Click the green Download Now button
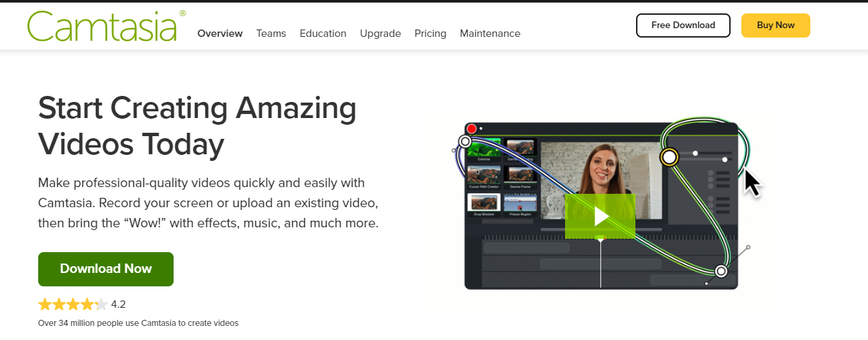 pyautogui.click(x=106, y=269)
